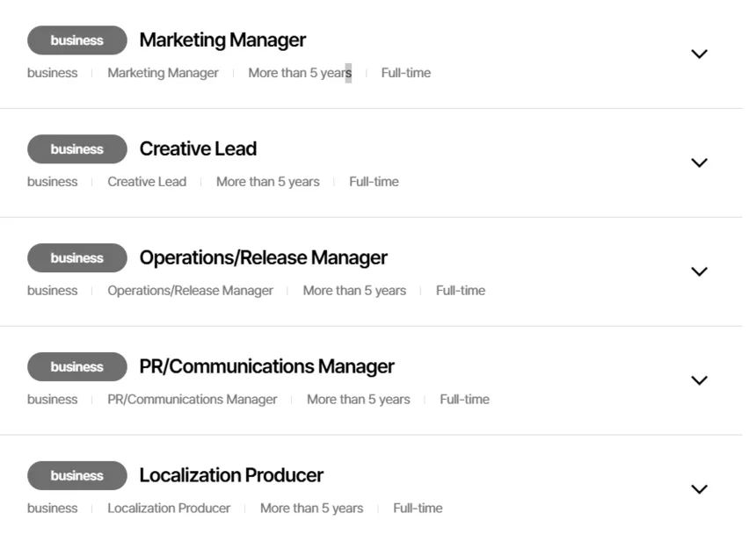This screenshot has width=756, height=535.
Task: Click the business badge beside Marketing Manager
Action: 77,40
